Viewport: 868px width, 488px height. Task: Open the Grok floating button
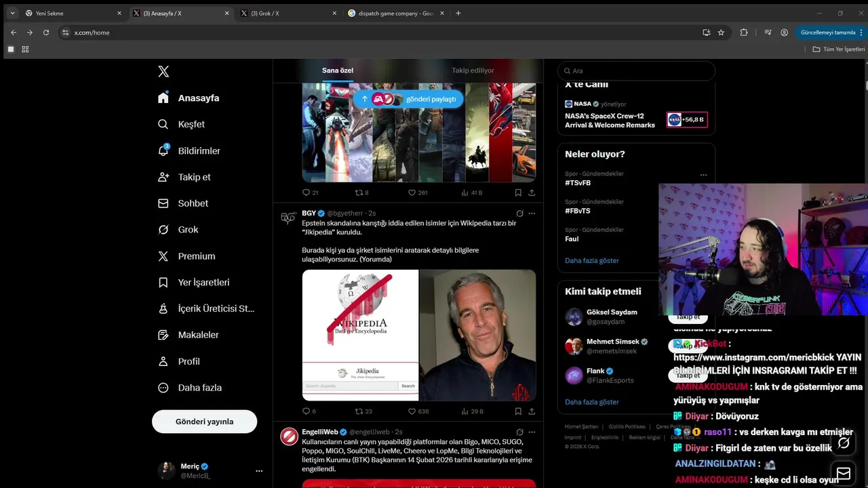coord(844,443)
